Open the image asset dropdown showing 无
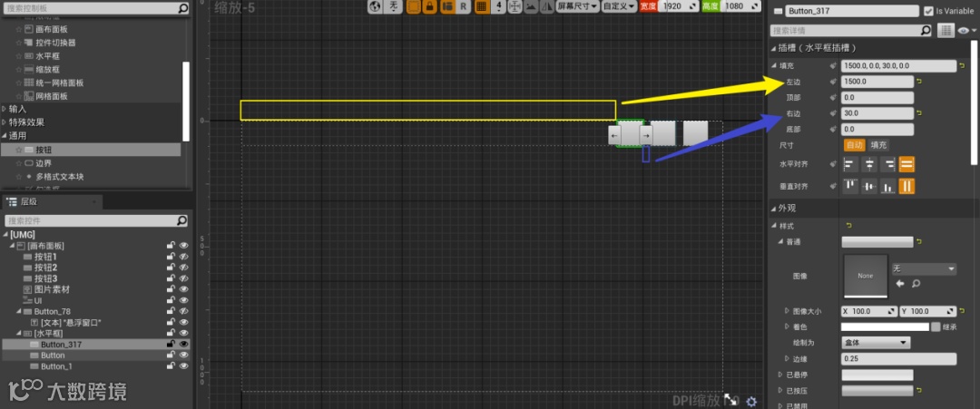 coord(924,269)
